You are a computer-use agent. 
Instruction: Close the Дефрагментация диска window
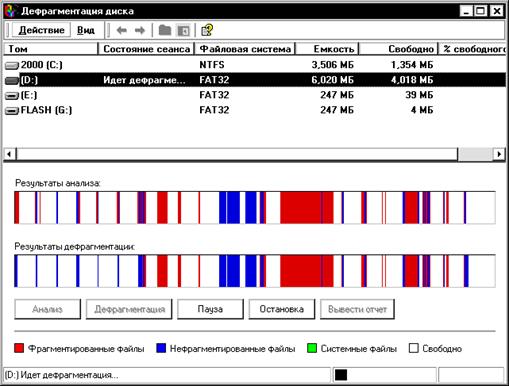[x=497, y=11]
